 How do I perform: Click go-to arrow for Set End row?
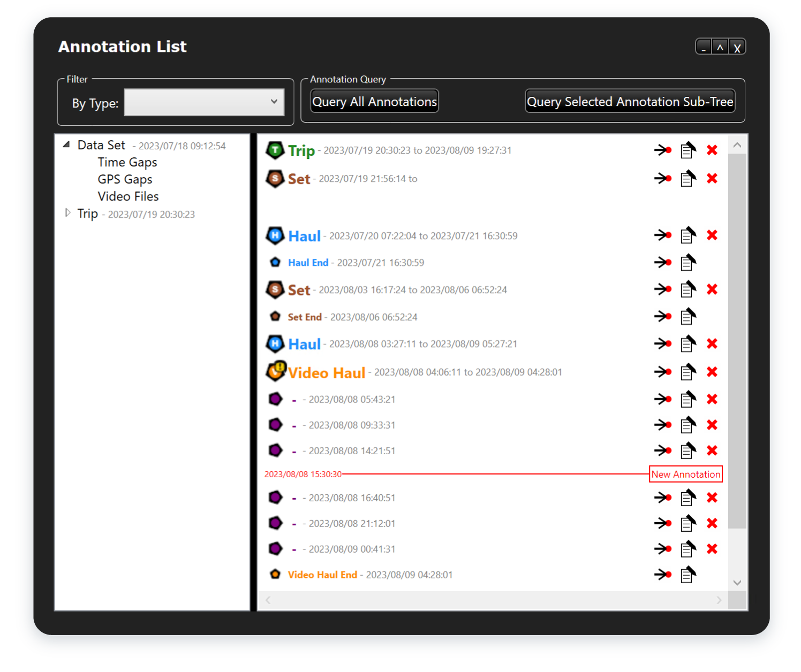[663, 317]
